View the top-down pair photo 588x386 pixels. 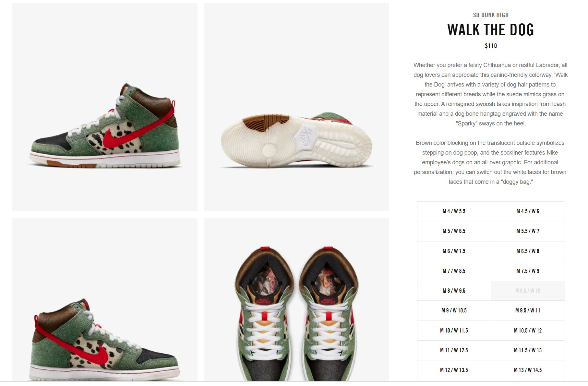tap(296, 299)
